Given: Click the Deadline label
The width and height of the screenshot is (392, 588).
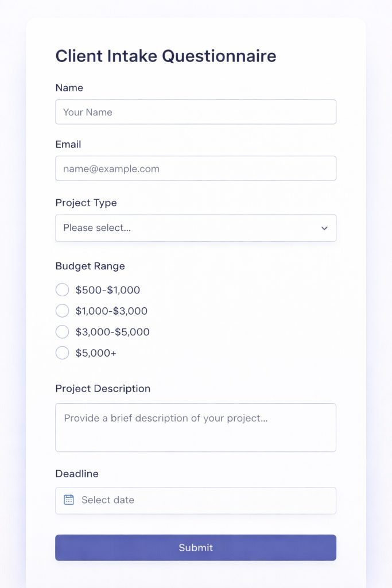Looking at the screenshot, I should pyautogui.click(x=77, y=473).
